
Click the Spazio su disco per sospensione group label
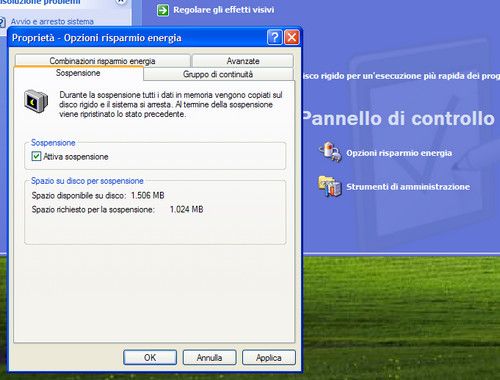[87, 181]
